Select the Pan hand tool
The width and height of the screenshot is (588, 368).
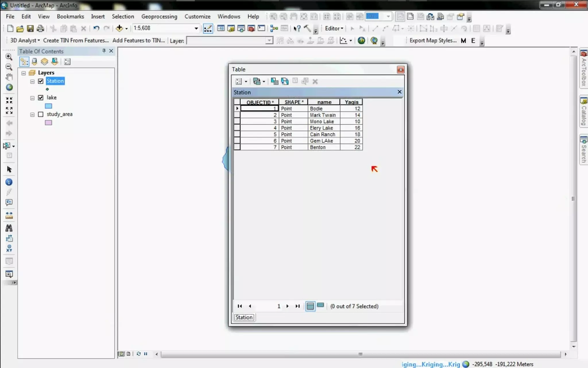pos(9,77)
